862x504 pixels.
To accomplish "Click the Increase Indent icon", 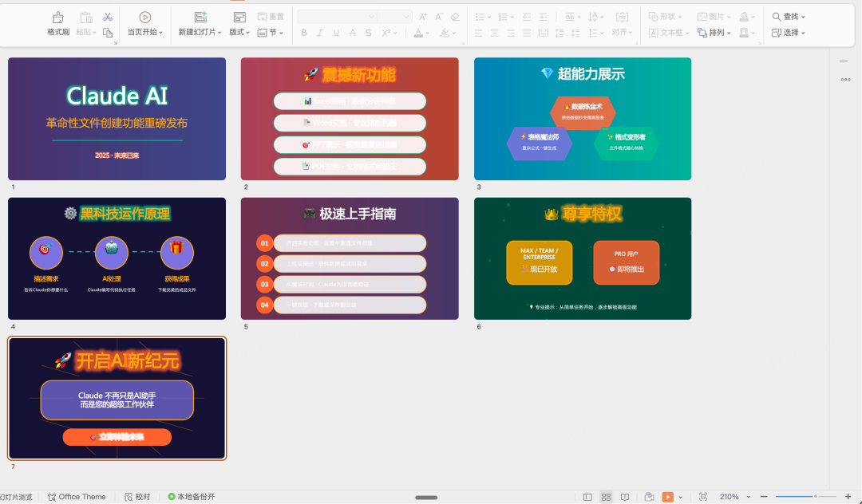I will point(543,17).
